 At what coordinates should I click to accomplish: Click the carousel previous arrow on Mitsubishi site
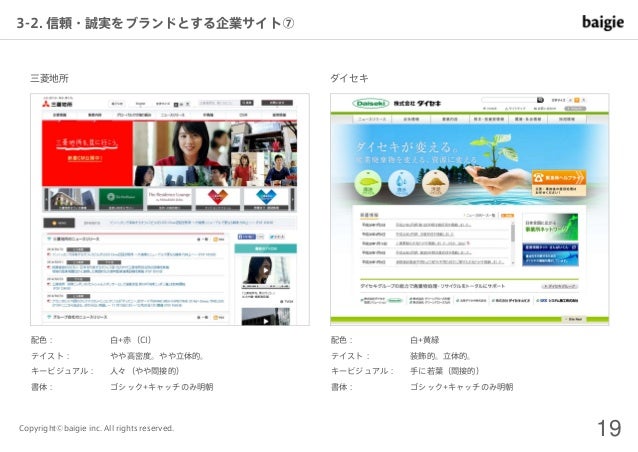(46, 199)
